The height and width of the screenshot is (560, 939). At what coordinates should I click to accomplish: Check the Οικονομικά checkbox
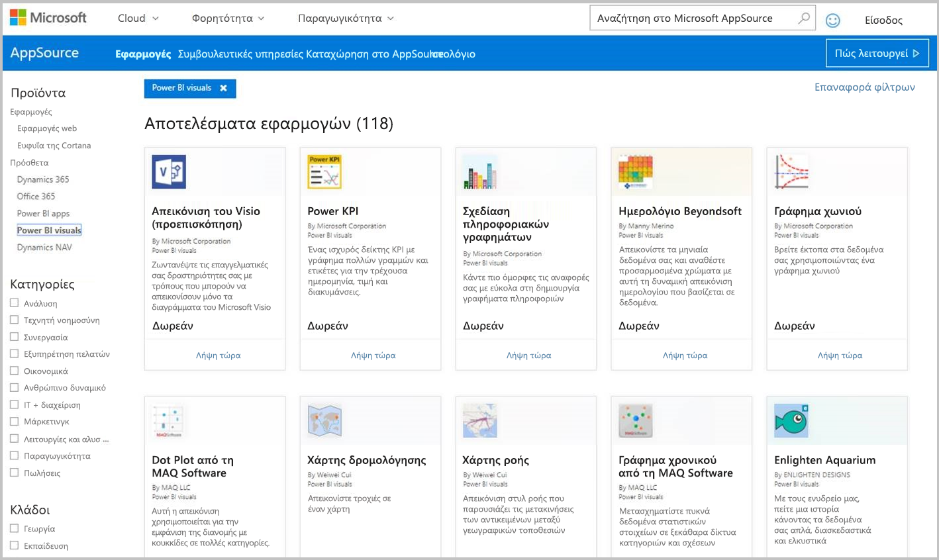[x=14, y=371]
